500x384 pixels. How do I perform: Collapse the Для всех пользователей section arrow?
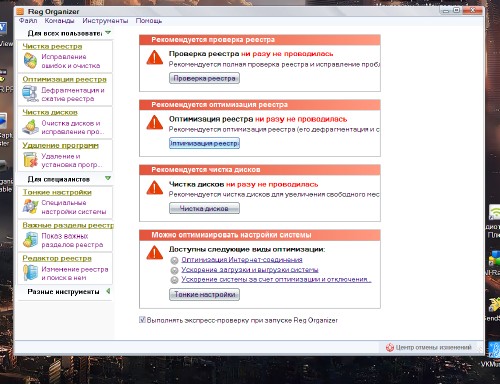[x=108, y=33]
